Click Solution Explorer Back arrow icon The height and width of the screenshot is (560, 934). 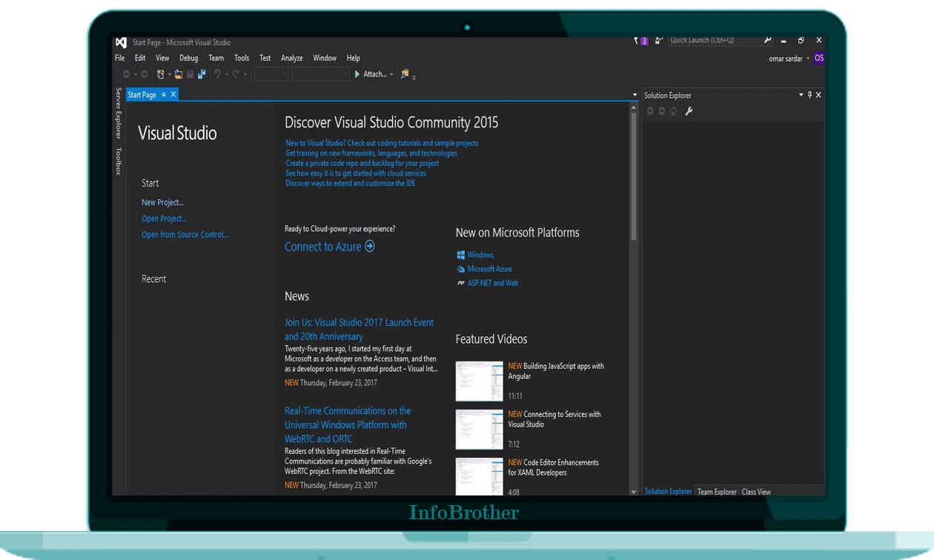click(651, 111)
